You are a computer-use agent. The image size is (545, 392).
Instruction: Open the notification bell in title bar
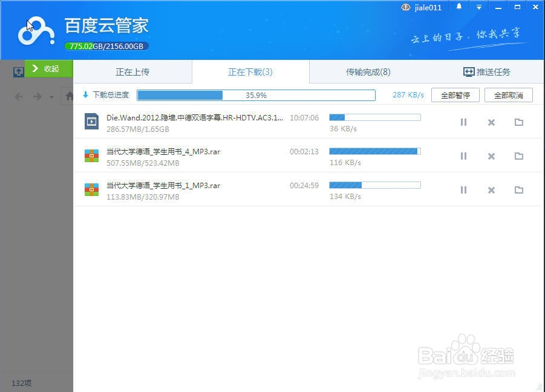(x=459, y=7)
